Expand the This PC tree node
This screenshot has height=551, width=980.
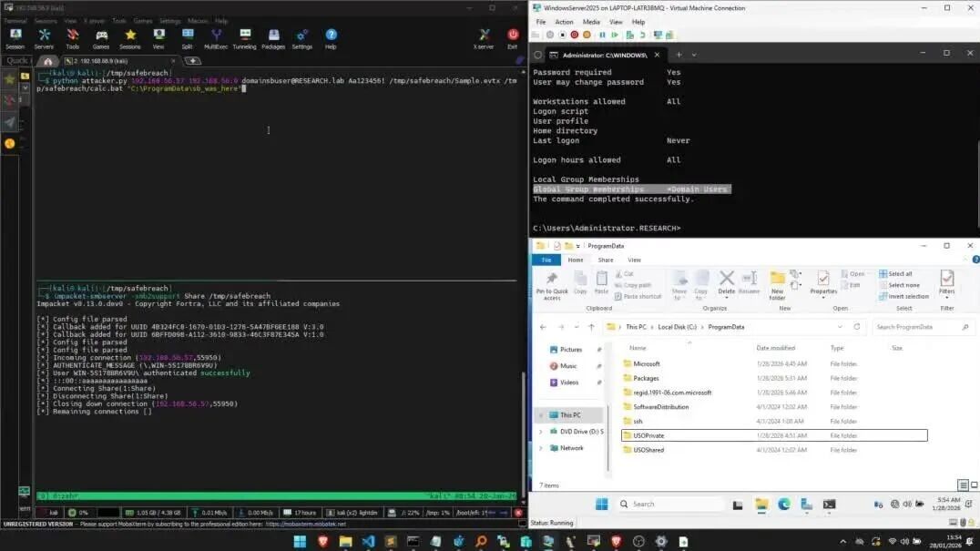coord(541,414)
